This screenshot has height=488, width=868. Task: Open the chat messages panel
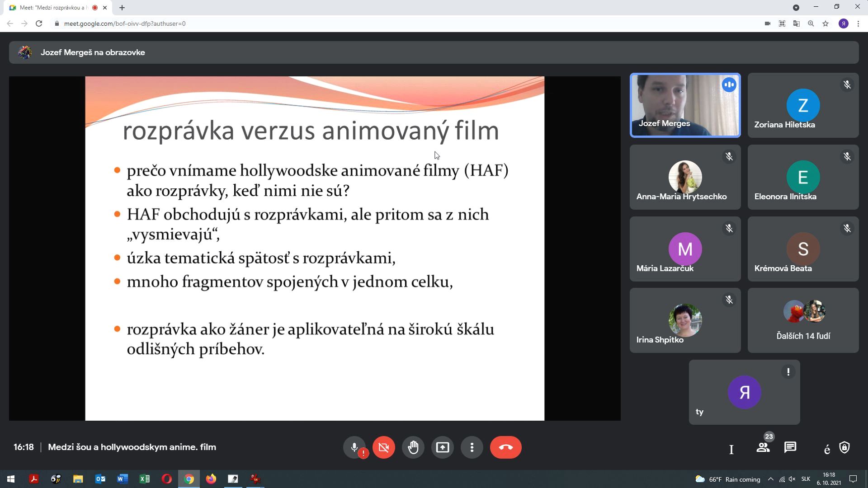click(x=790, y=447)
